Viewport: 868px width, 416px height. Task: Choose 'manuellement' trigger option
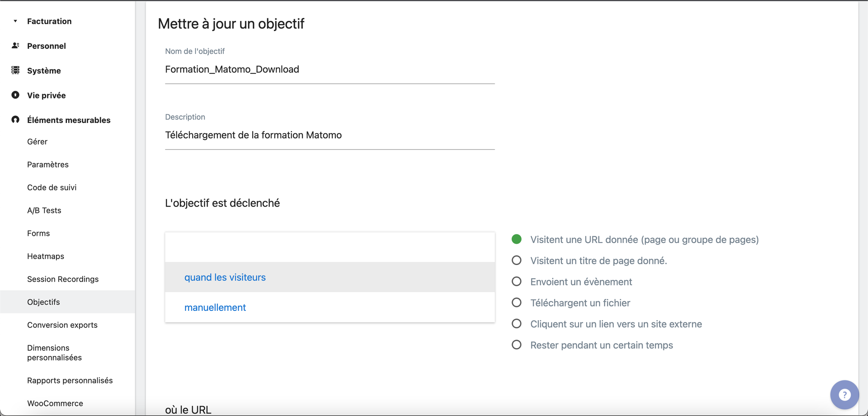tap(330, 307)
